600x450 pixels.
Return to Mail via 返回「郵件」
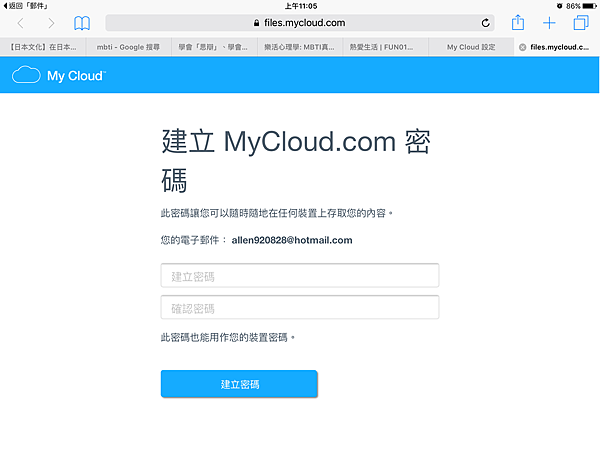pos(25,6)
